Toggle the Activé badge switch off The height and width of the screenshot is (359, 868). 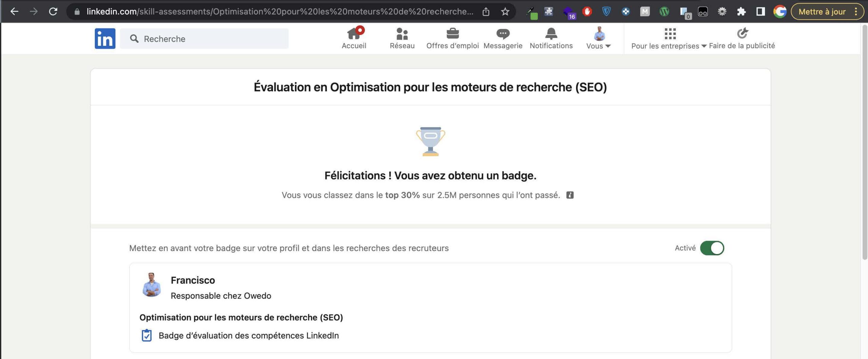point(712,248)
